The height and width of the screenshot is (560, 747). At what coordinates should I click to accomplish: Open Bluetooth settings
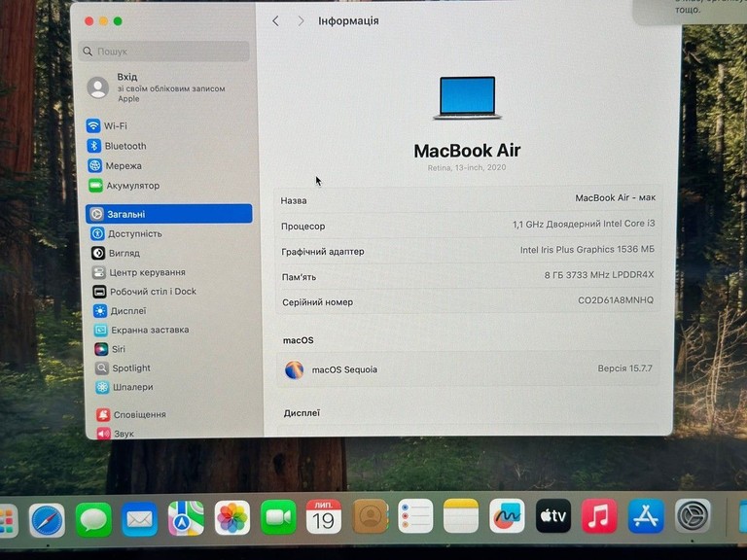coord(117,146)
